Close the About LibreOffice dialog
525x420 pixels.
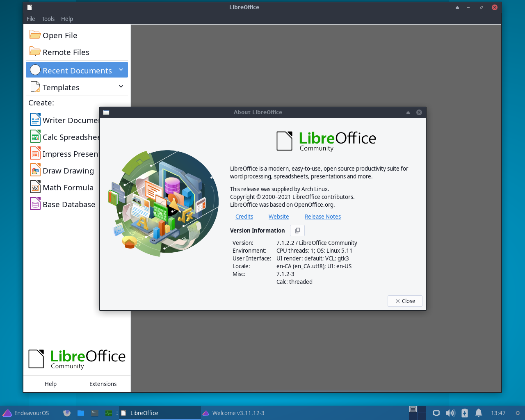(x=405, y=301)
